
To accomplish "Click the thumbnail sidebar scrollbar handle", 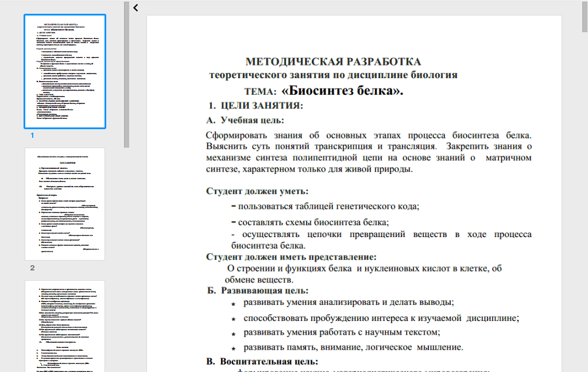I will coord(126,75).
